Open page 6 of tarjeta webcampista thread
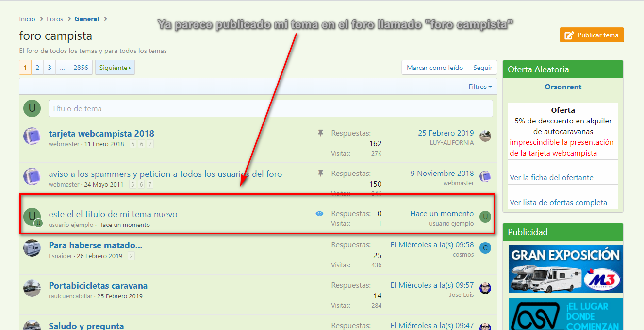Viewport: 644px width, 330px height. click(x=142, y=144)
